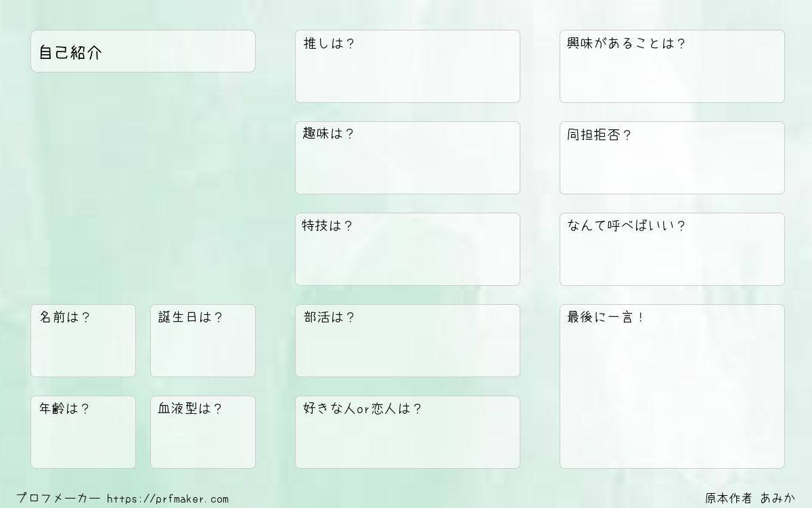Viewport: 812px width, 508px height.
Task: Click the 自己紹介 title box
Action: pos(143,51)
